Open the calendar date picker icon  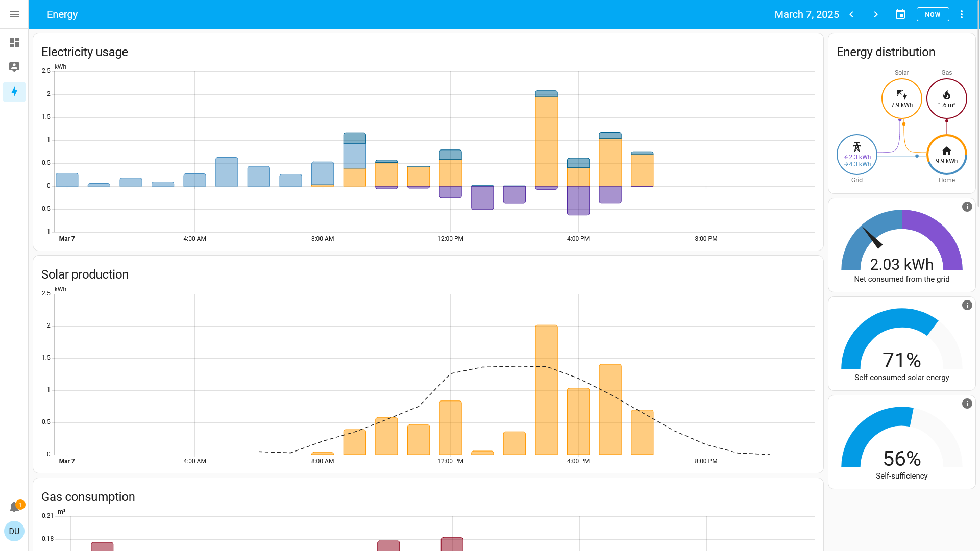click(x=900, y=14)
